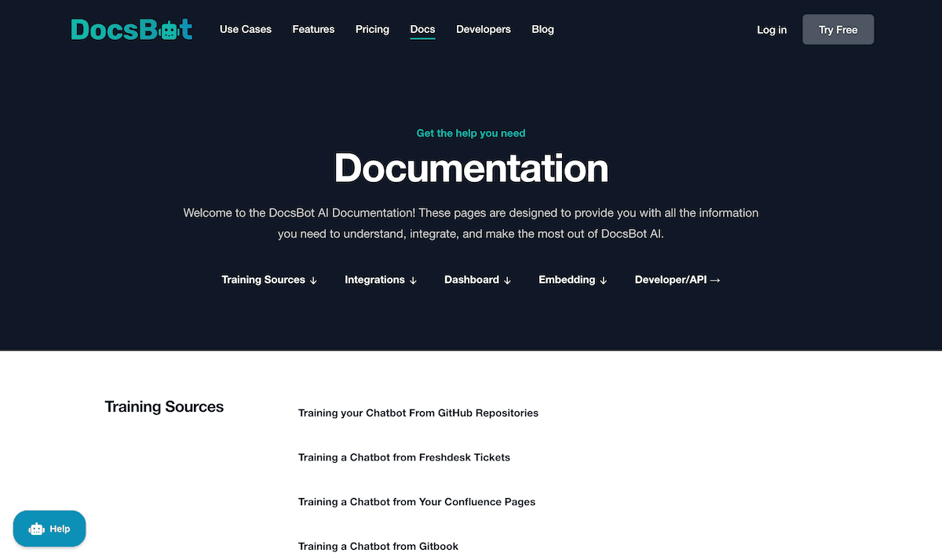Image resolution: width=942 pixels, height=560 pixels.
Task: Click the Try Free button
Action: [x=838, y=30]
